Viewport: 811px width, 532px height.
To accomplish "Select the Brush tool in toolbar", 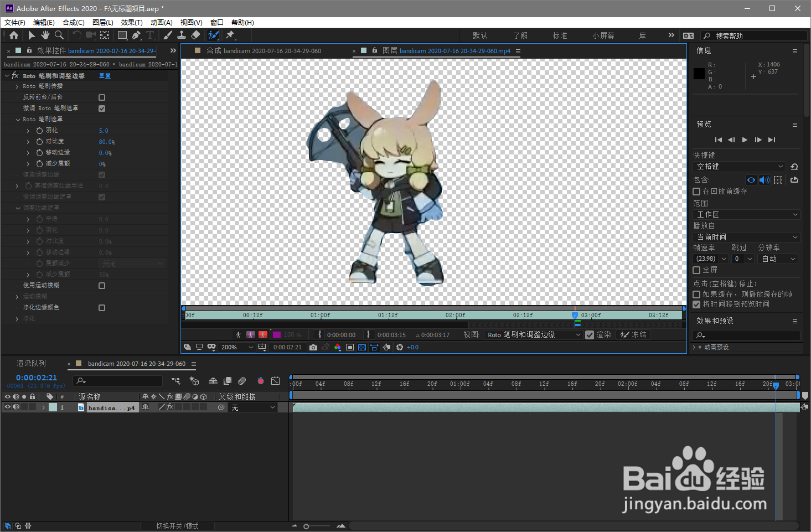I will click(168, 35).
